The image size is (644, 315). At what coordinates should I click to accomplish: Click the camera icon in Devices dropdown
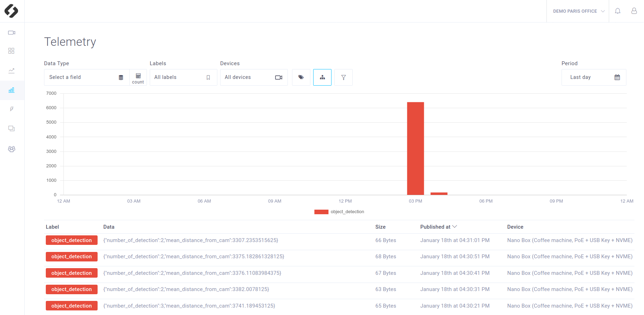point(279,78)
